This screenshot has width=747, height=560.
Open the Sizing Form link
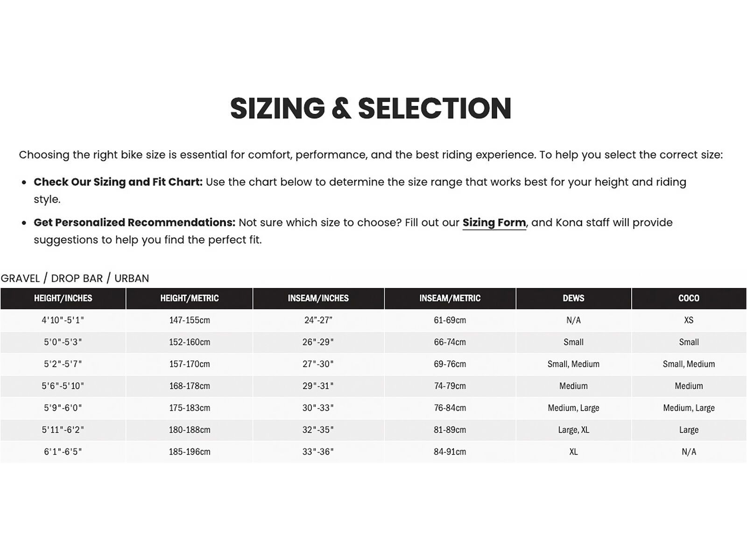pos(494,223)
